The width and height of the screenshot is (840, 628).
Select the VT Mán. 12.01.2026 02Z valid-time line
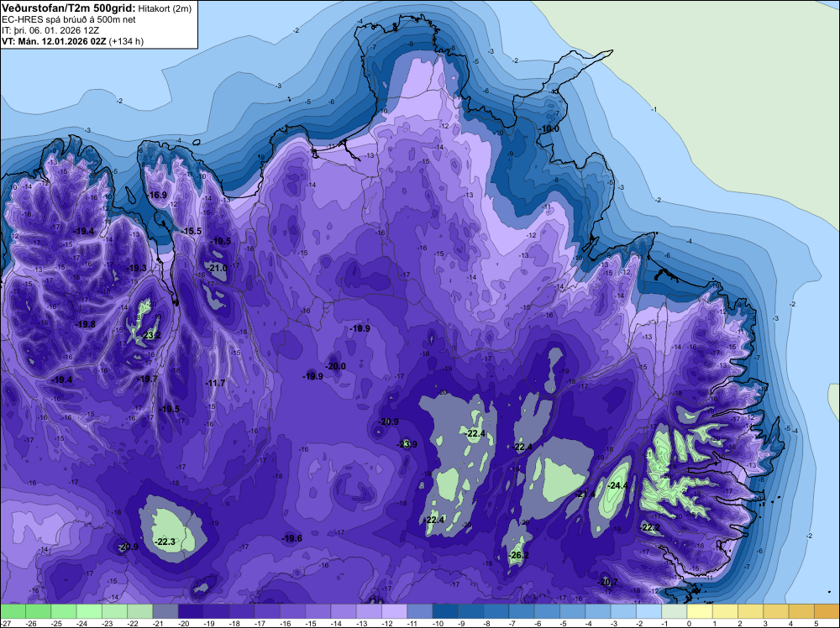[x=72, y=41]
